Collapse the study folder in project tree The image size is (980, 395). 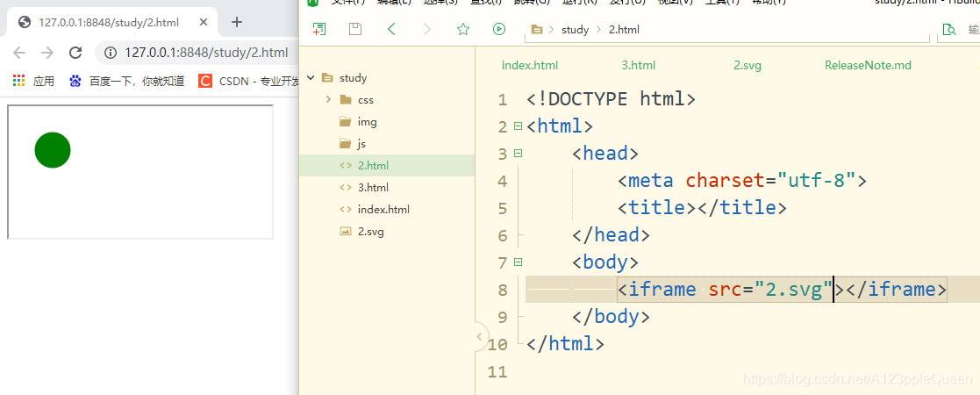311,78
